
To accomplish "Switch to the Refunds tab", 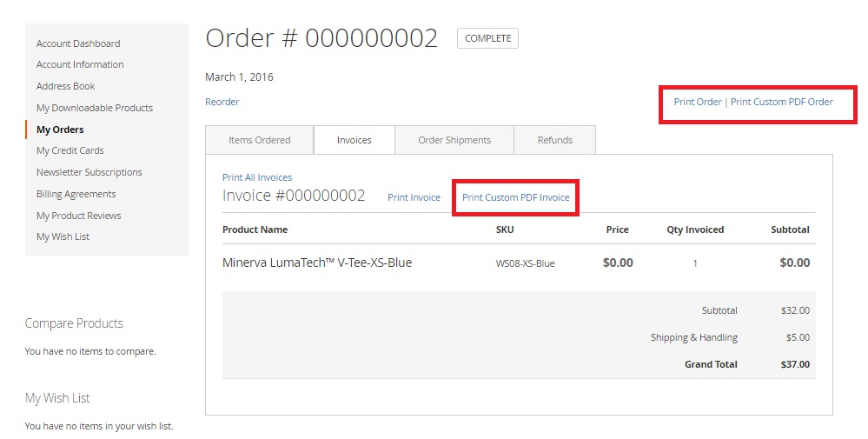I will [x=555, y=140].
